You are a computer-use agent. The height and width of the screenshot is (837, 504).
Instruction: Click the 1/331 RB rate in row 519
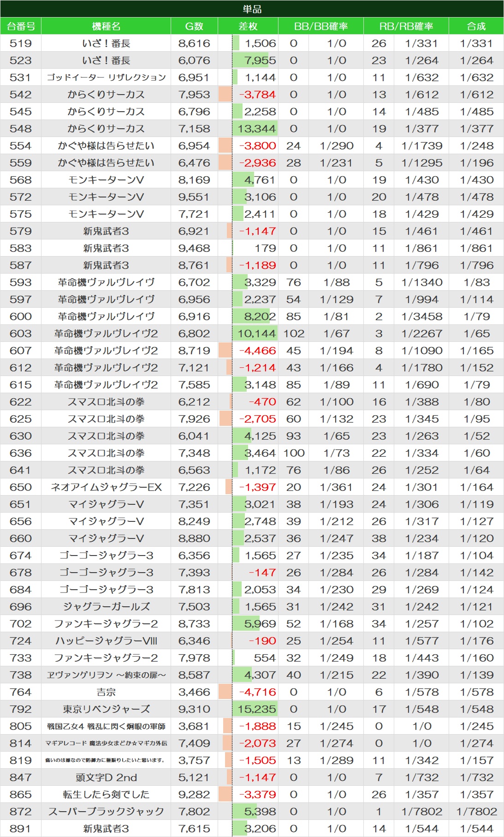pyautogui.click(x=422, y=43)
